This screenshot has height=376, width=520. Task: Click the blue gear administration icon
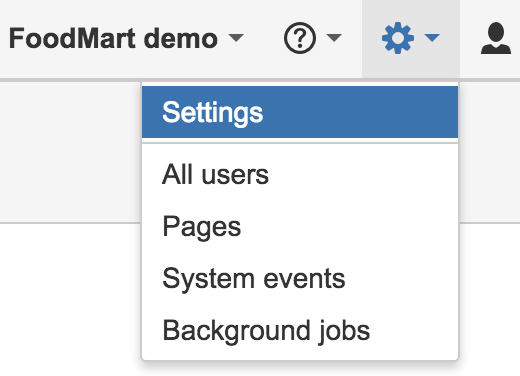(x=398, y=38)
